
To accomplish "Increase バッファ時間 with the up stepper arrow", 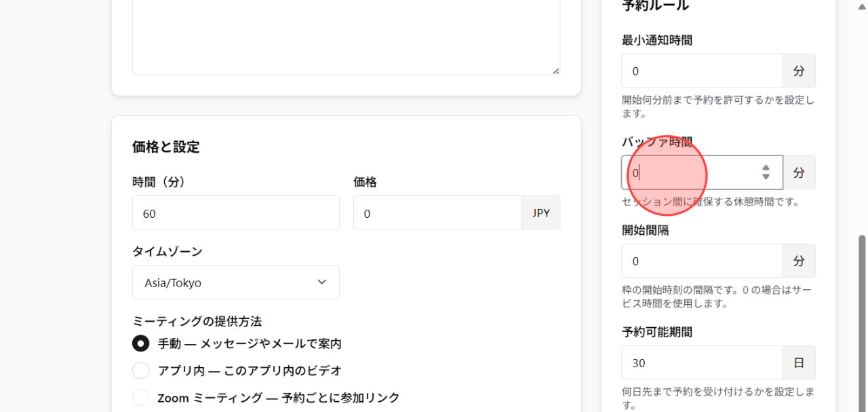I will pyautogui.click(x=766, y=168).
